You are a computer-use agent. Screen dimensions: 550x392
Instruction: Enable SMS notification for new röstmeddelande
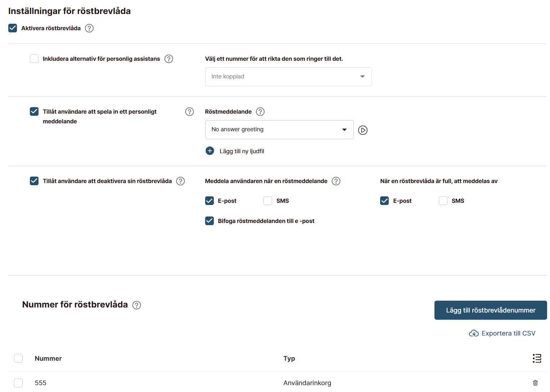[268, 201]
